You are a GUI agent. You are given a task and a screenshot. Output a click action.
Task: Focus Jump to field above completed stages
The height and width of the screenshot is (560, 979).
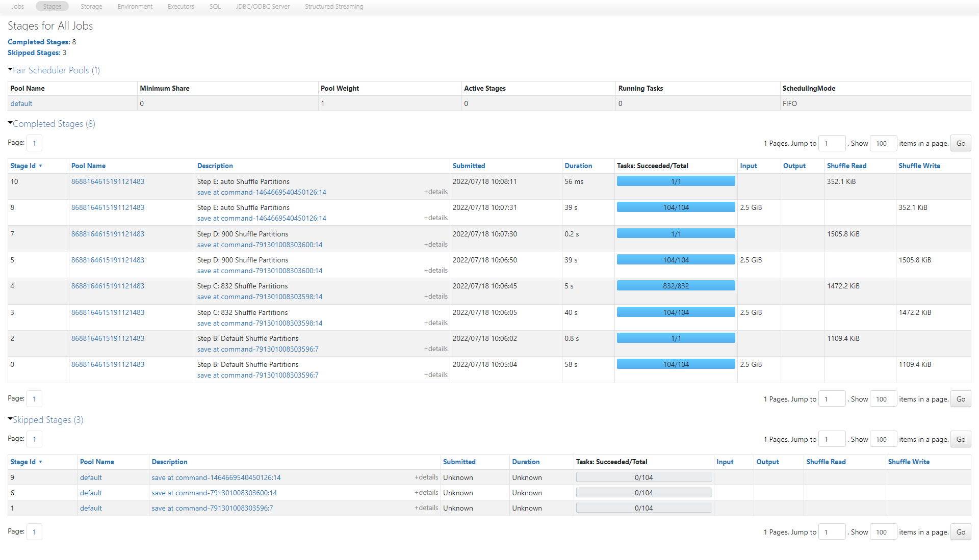(x=832, y=143)
